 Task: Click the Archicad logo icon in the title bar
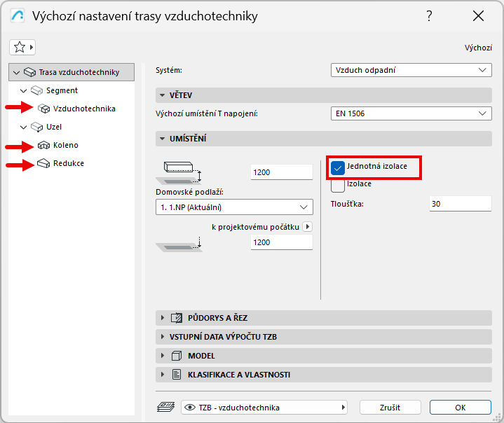click(18, 15)
